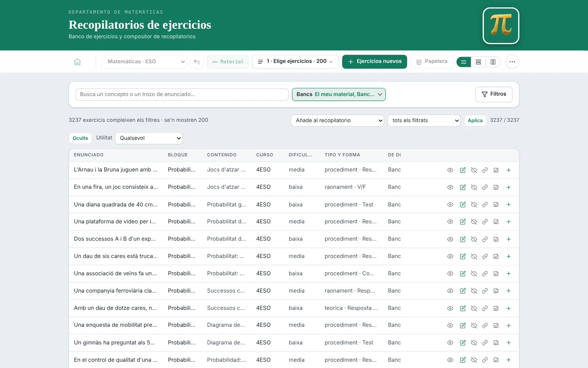588x368 pixels.
Task: Click the Aplica button
Action: coord(475,120)
